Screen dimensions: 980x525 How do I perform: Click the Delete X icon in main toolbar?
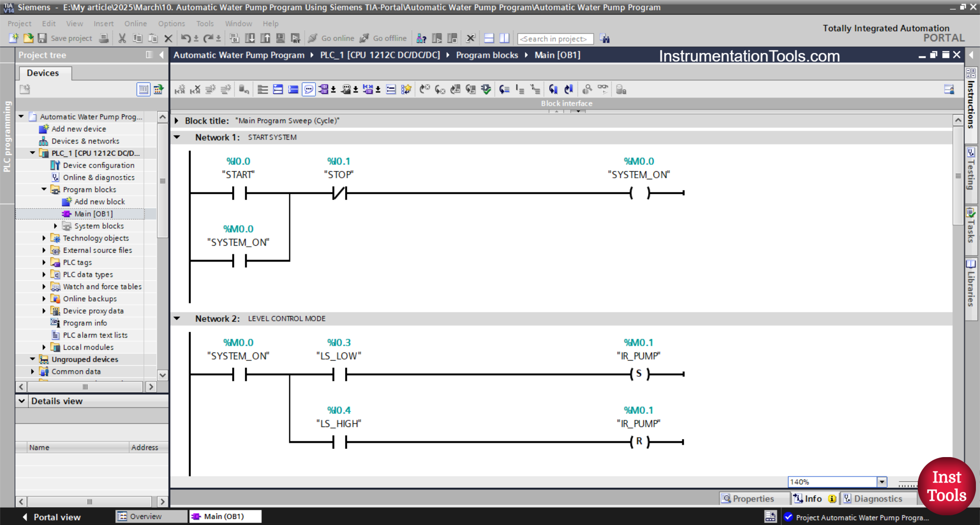[x=168, y=38]
